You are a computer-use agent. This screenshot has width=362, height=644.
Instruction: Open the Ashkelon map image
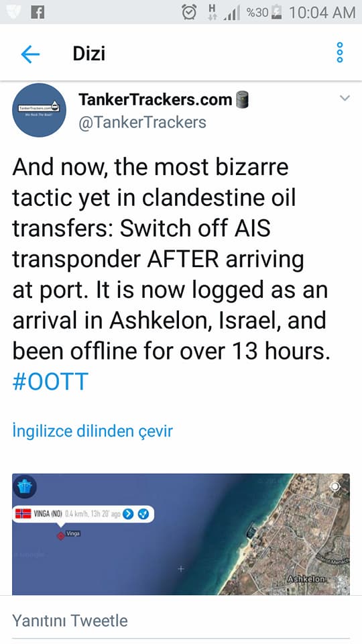[181, 534]
